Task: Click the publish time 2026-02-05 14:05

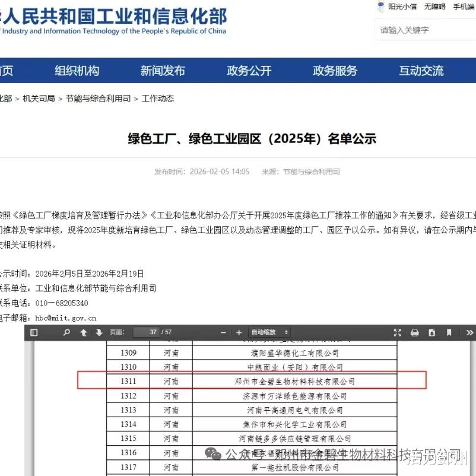Action: coord(220,172)
